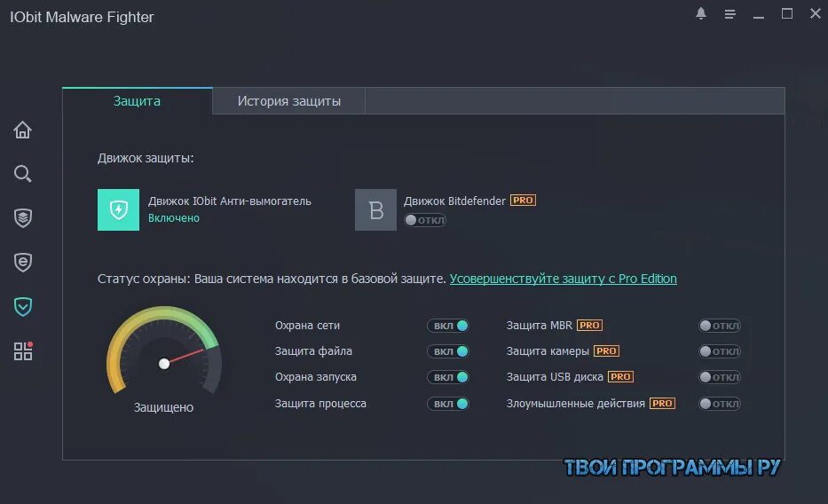Enable Защита USB диска switch
Screen dimensions: 828x504
tap(720, 377)
